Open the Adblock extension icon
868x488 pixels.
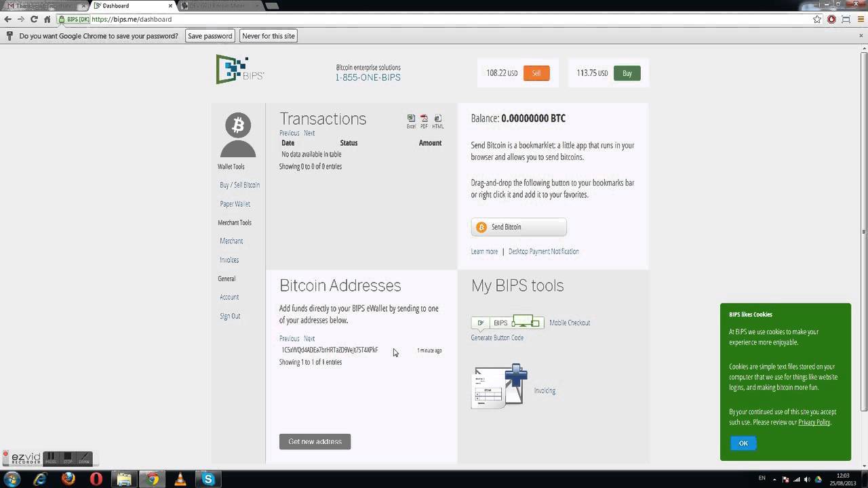click(831, 19)
